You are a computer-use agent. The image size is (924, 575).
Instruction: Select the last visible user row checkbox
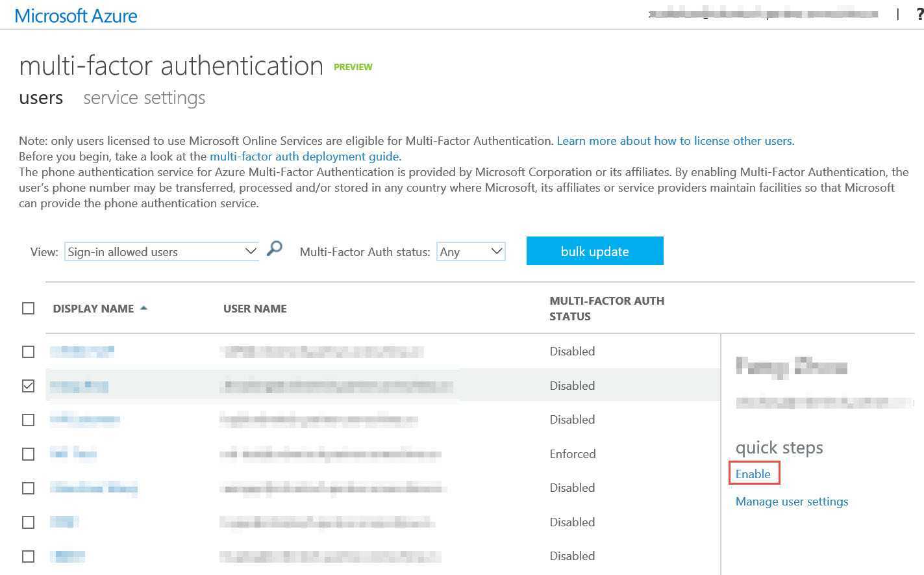point(28,556)
